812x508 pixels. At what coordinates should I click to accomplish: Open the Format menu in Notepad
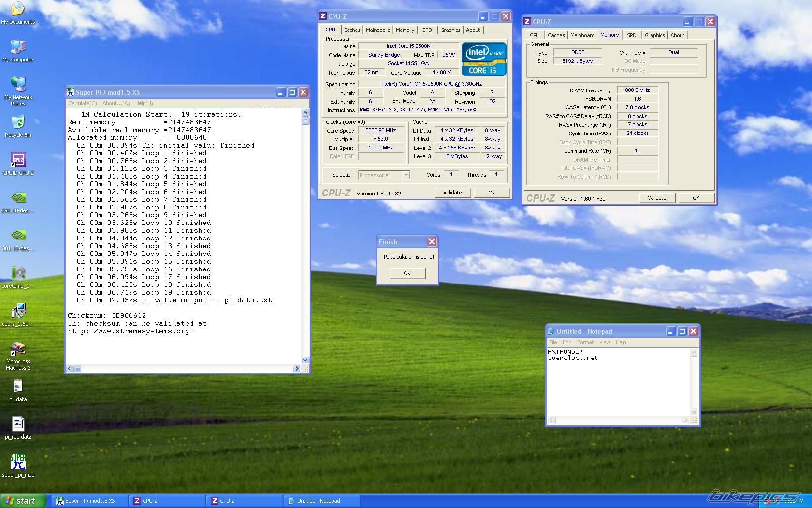tap(585, 342)
